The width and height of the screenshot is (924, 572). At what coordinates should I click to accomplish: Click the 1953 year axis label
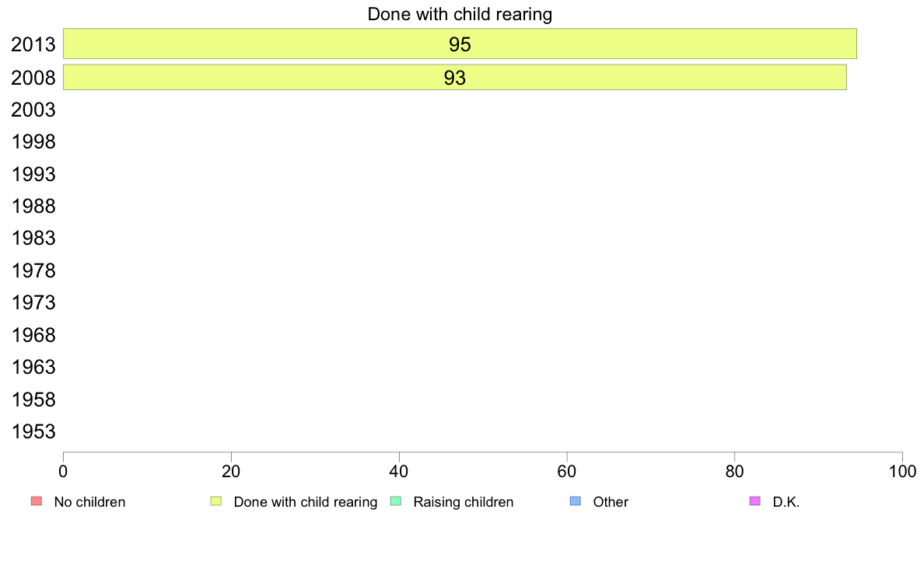click(33, 432)
